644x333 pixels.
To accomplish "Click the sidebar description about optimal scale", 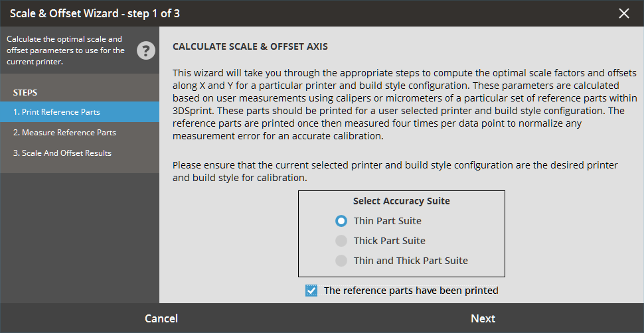I will [65, 50].
